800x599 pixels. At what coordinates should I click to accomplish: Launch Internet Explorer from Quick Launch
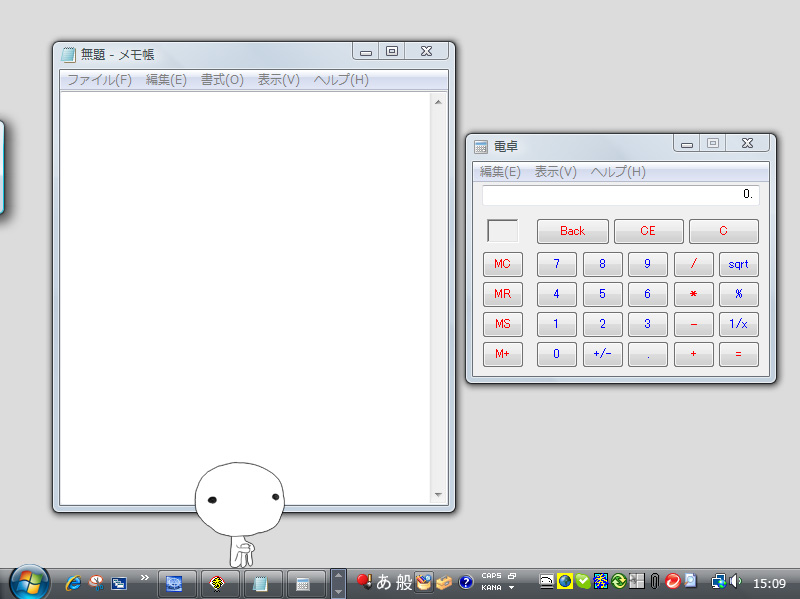point(73,583)
